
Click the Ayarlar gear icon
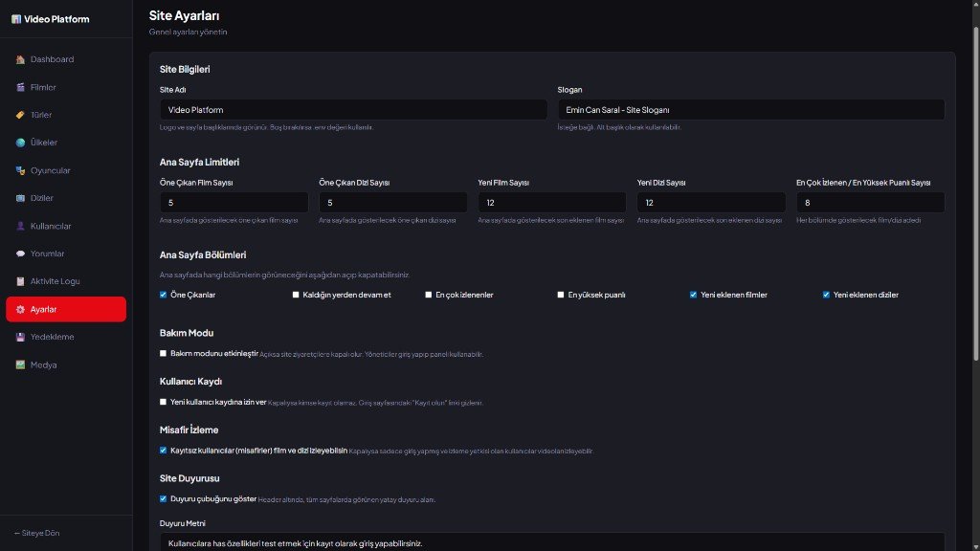(x=21, y=309)
